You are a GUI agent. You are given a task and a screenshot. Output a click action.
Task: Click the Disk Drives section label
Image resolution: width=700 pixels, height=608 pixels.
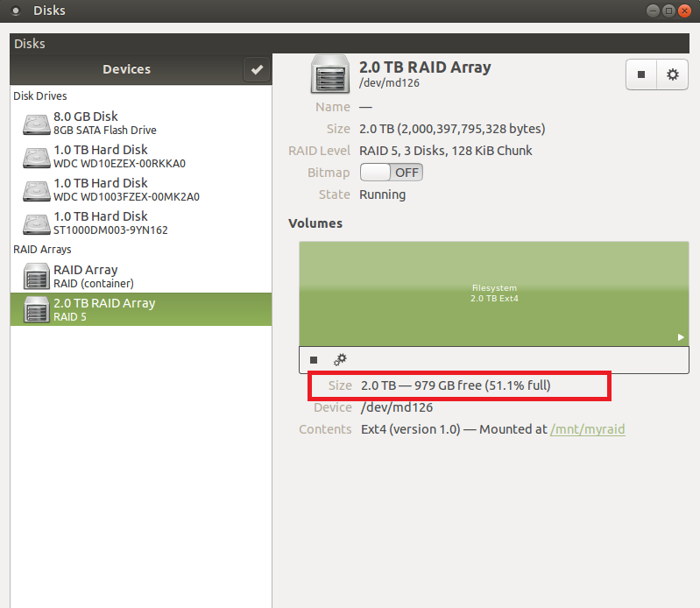click(40, 96)
